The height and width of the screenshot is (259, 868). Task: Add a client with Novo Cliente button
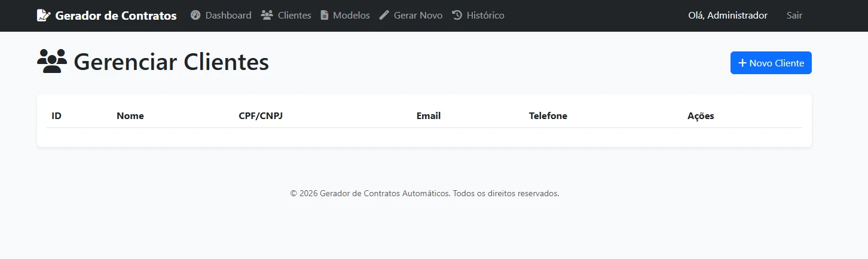tap(771, 63)
